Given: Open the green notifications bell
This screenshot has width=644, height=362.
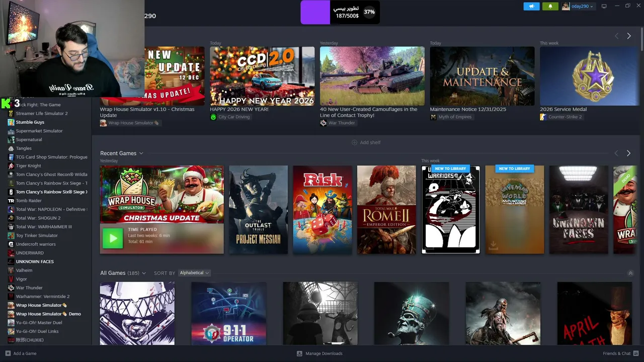Looking at the screenshot, I should tap(550, 6).
